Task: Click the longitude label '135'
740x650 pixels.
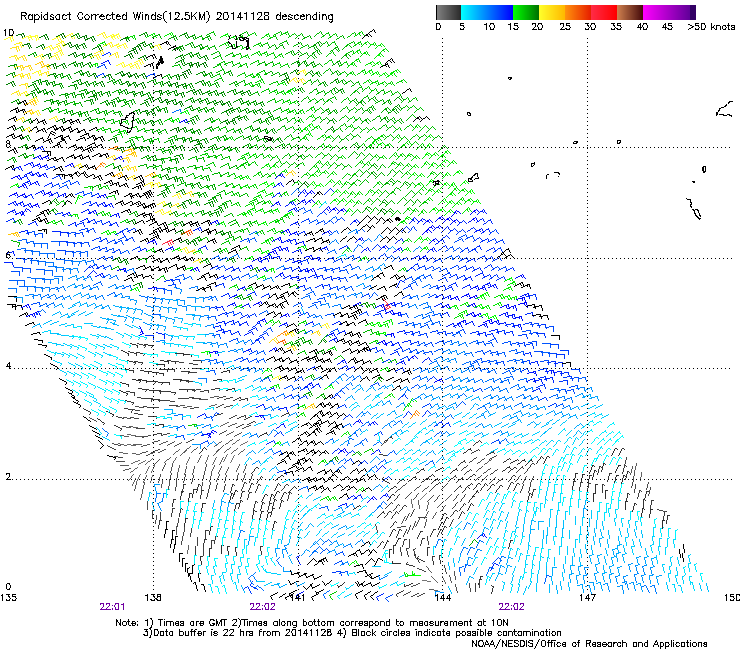Action: [x=8, y=598]
